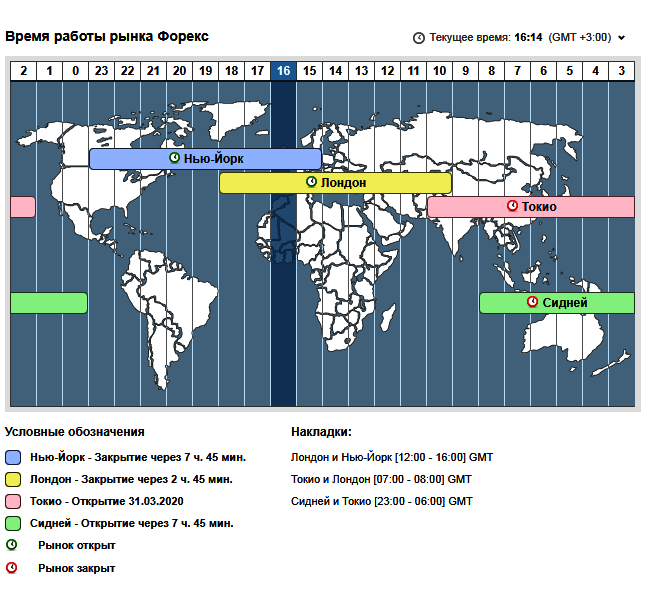Select hour 10 in the time scale

(439, 70)
